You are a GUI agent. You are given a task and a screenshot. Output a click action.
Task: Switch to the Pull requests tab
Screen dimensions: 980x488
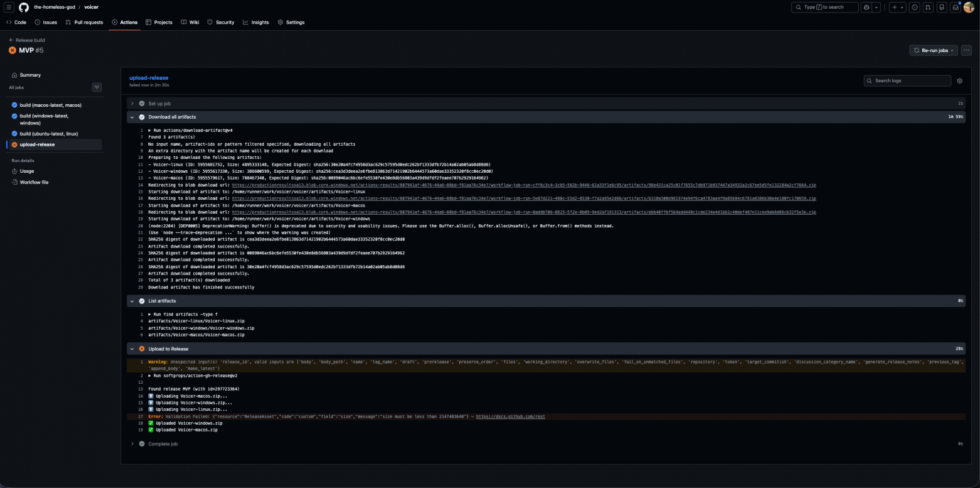[x=84, y=22]
